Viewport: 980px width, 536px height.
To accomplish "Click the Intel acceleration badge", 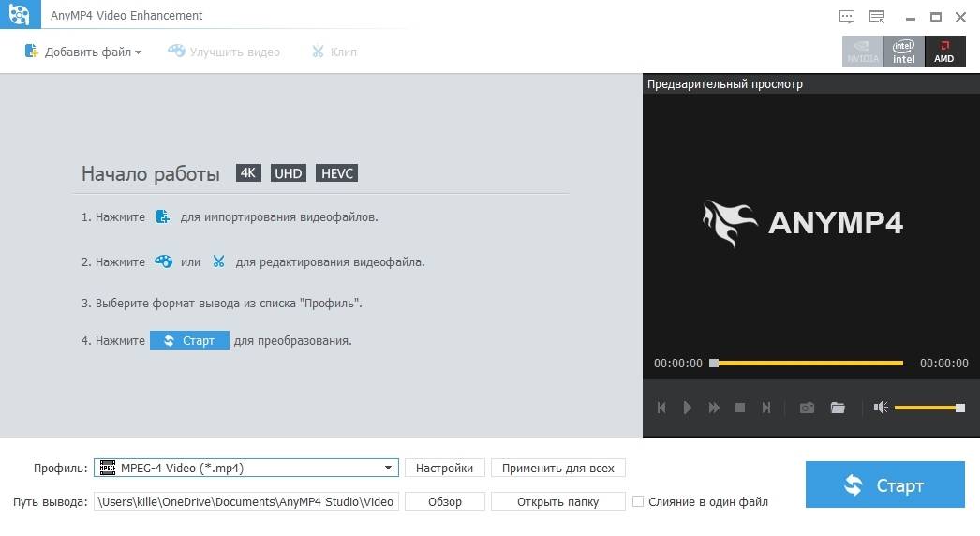I will click(903, 52).
